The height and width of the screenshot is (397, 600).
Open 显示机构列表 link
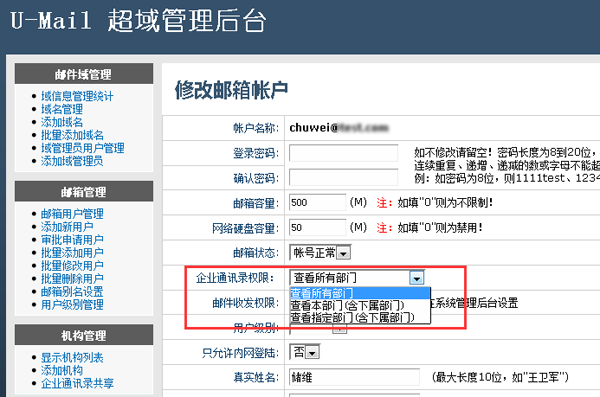pyautogui.click(x=72, y=358)
